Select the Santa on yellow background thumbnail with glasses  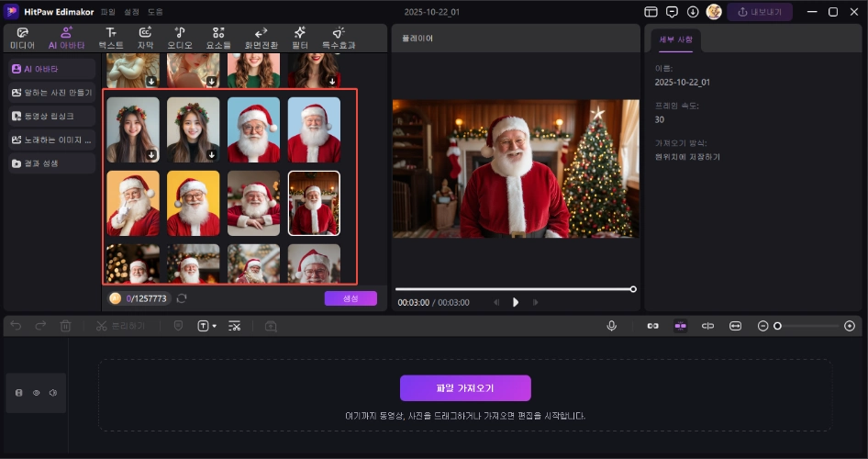[193, 203]
